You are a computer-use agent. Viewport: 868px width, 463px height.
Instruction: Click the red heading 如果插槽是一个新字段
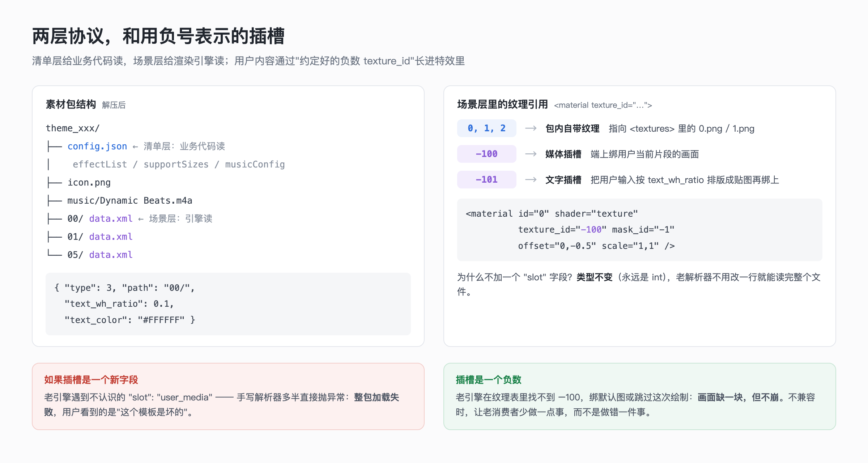pos(91,379)
